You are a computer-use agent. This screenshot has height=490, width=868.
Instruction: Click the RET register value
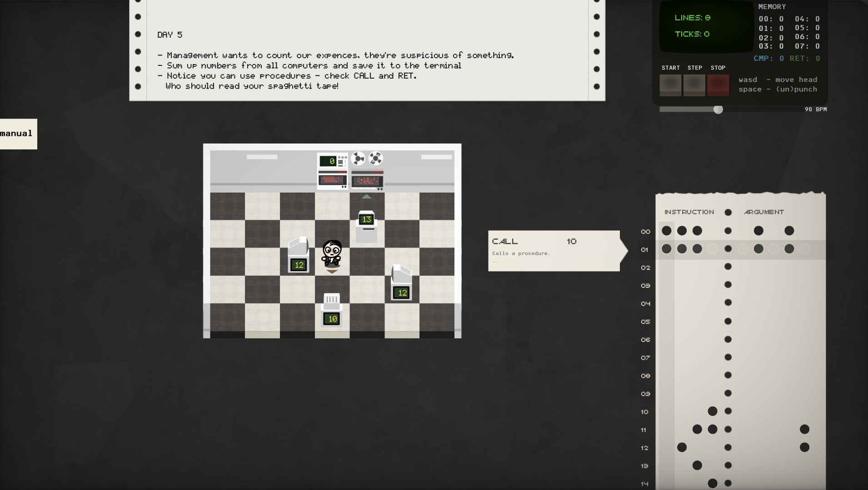click(x=817, y=59)
